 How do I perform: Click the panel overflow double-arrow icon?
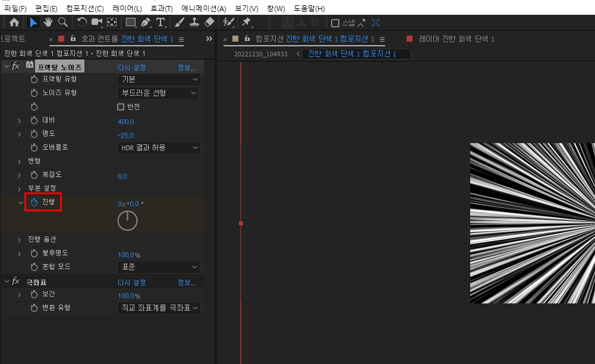pyautogui.click(x=209, y=39)
